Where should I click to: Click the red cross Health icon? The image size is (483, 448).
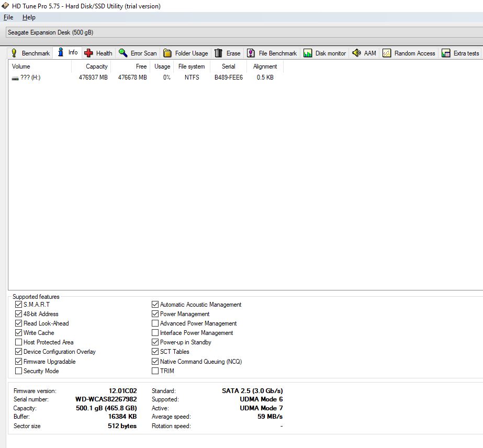[88, 53]
